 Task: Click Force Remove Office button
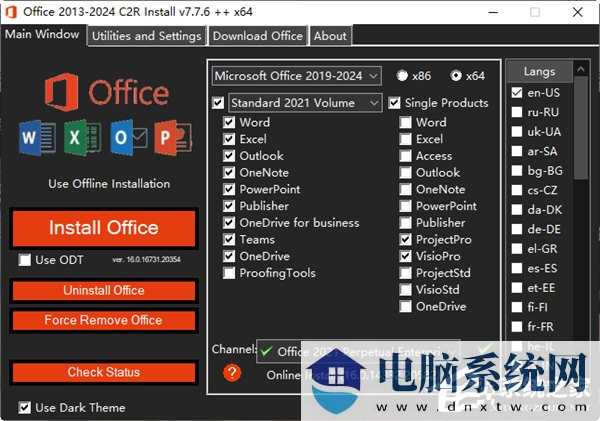pos(104,320)
